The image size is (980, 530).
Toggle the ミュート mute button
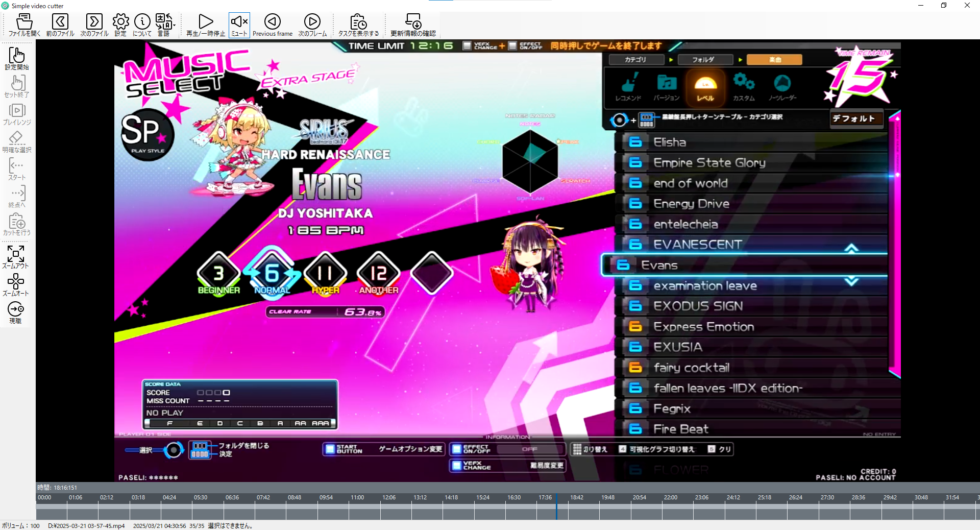(x=239, y=25)
